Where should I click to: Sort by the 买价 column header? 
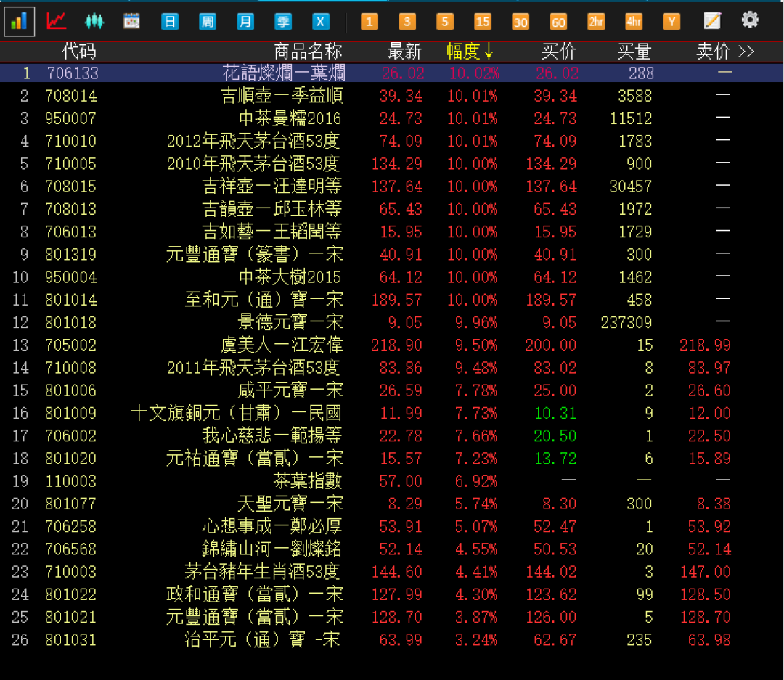[x=559, y=51]
